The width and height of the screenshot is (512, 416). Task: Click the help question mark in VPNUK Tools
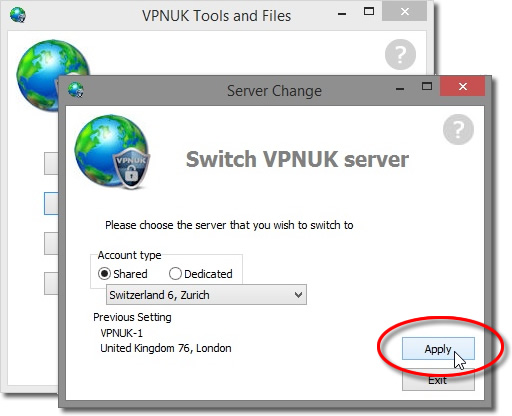[400, 54]
